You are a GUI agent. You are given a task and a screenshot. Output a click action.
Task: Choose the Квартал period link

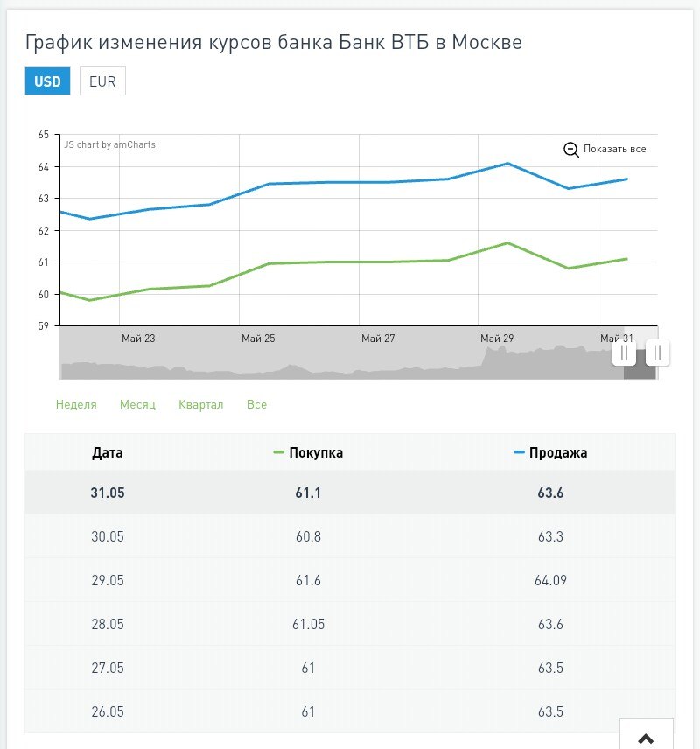pos(201,404)
